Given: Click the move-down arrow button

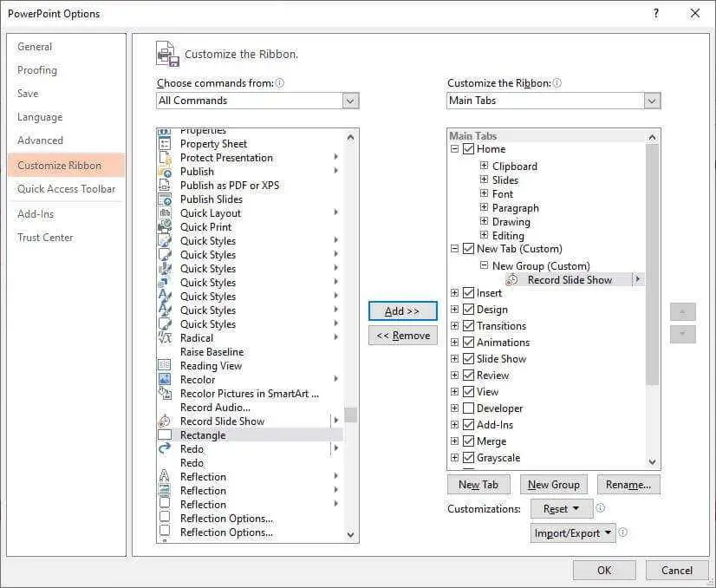Looking at the screenshot, I should [x=683, y=334].
